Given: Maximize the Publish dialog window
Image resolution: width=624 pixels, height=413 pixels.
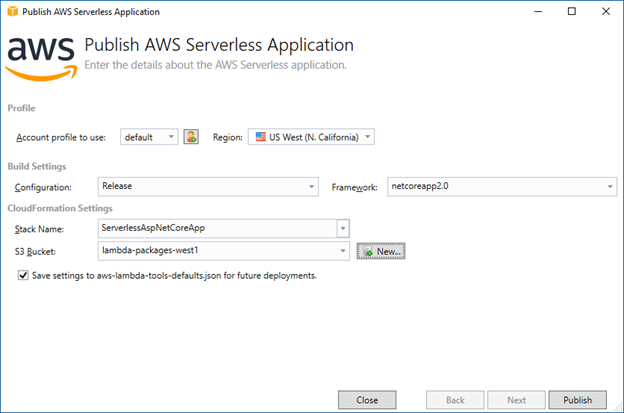Looking at the screenshot, I should click(571, 11).
